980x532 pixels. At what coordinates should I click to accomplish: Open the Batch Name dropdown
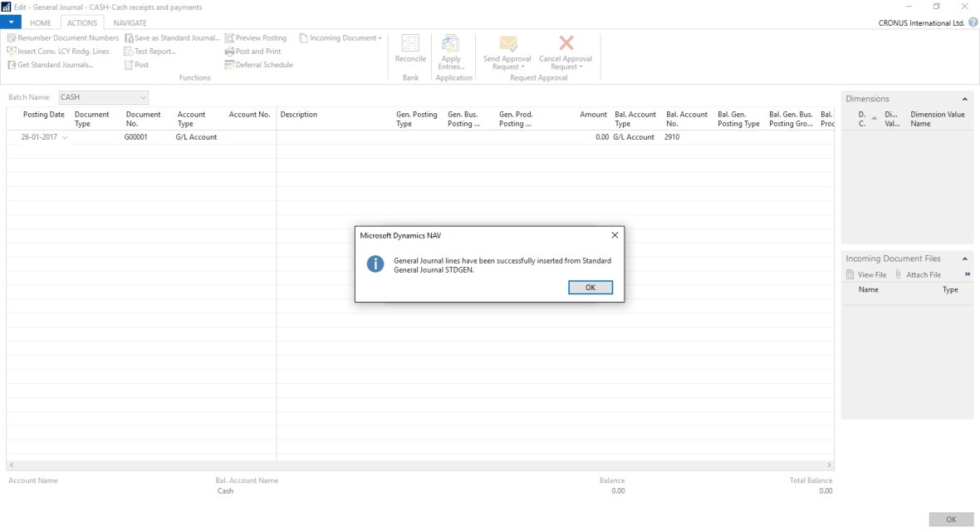(x=143, y=97)
